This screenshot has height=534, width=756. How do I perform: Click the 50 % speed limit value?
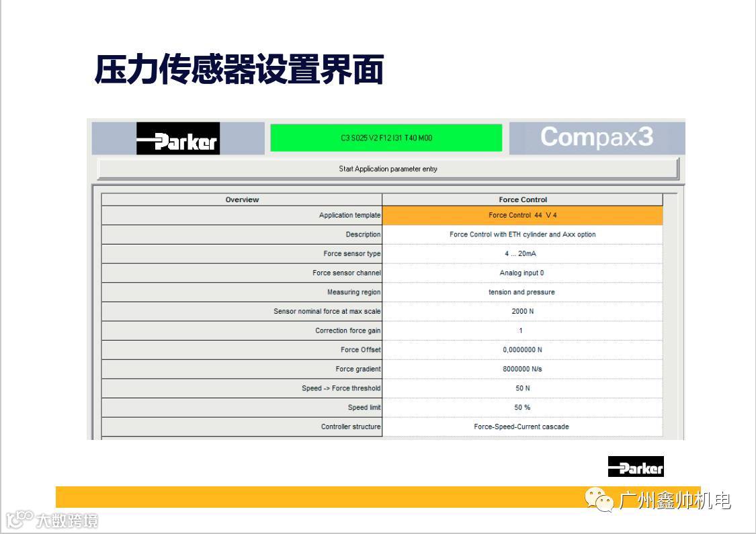coord(522,408)
